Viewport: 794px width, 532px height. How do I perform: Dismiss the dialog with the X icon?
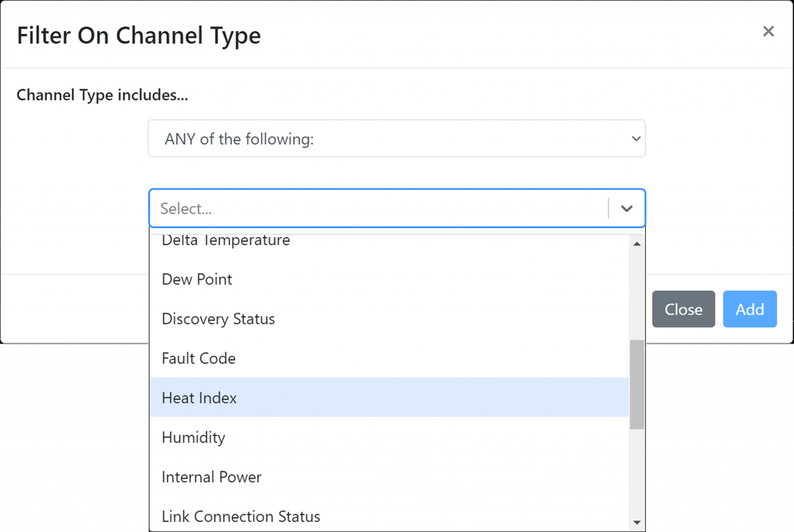click(x=768, y=31)
